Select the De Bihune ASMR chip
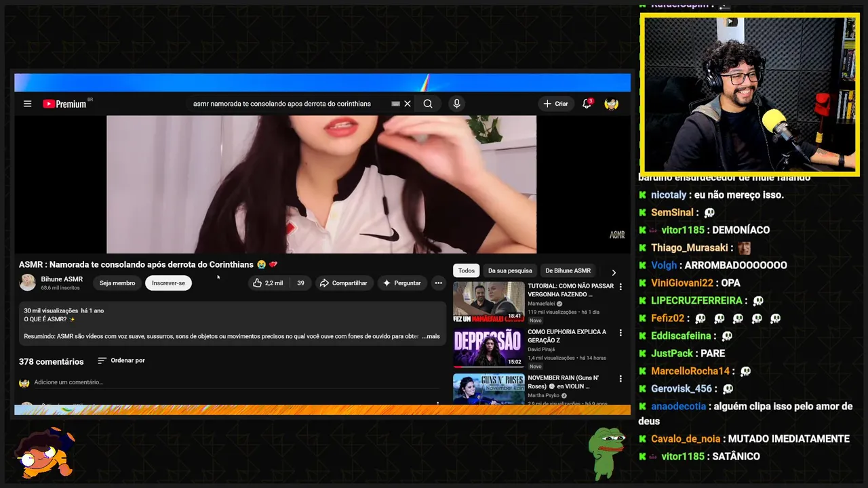 568,270
